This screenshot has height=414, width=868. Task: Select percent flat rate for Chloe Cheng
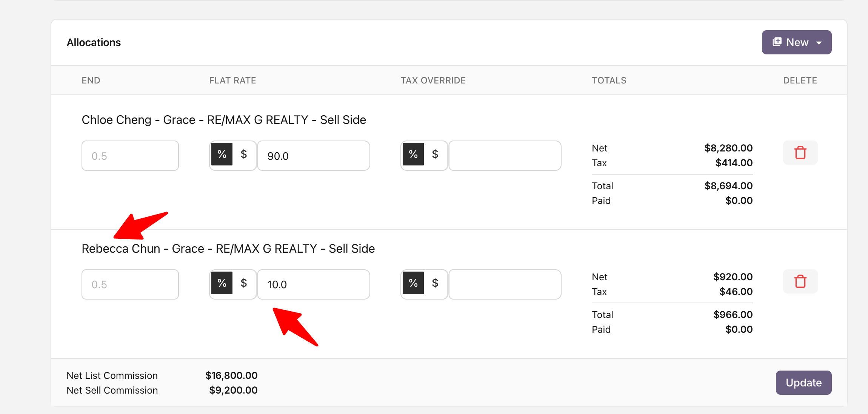(x=222, y=154)
